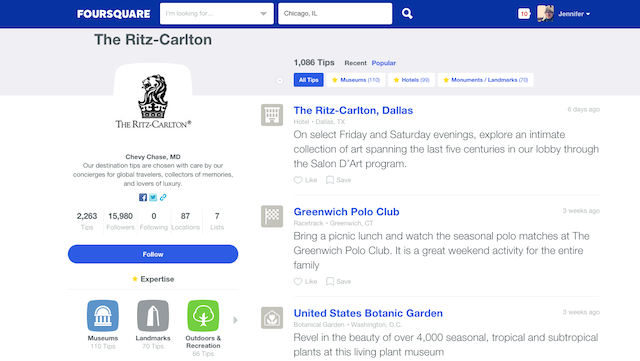Click The Ritz-Carlton lion crest logo
The width and height of the screenshot is (640, 361).
153,101
